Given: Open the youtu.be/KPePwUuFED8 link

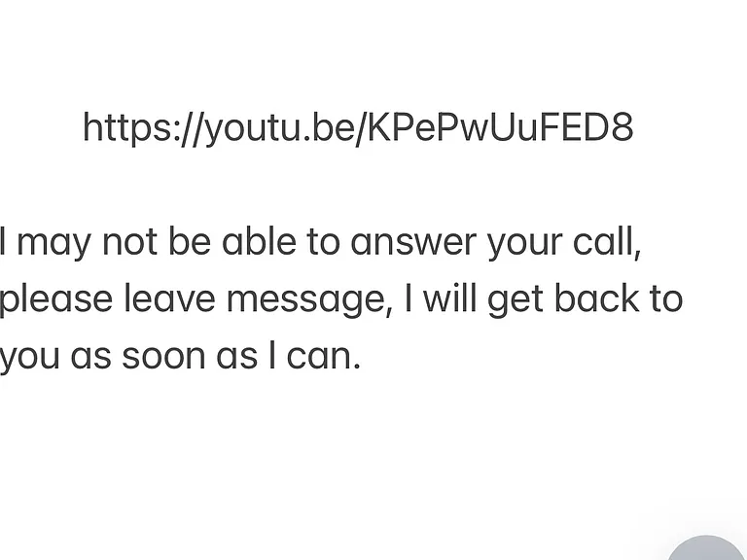Looking at the screenshot, I should coord(358,127).
